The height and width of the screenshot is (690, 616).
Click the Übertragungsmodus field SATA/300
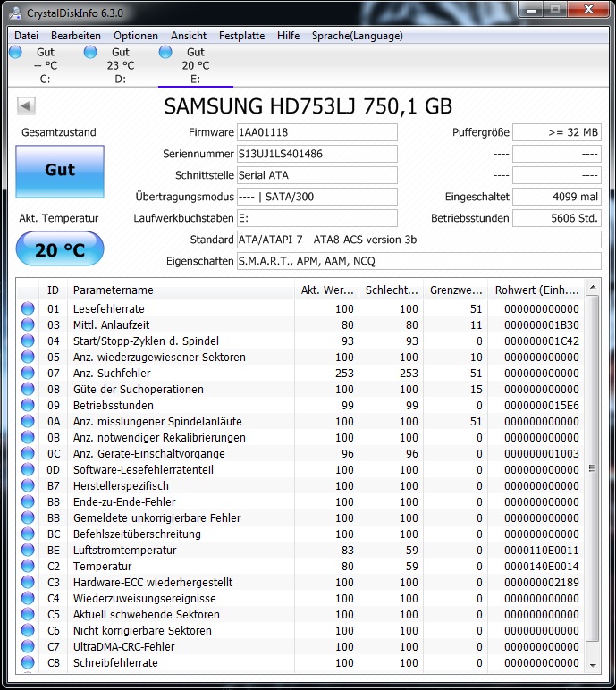(x=317, y=197)
